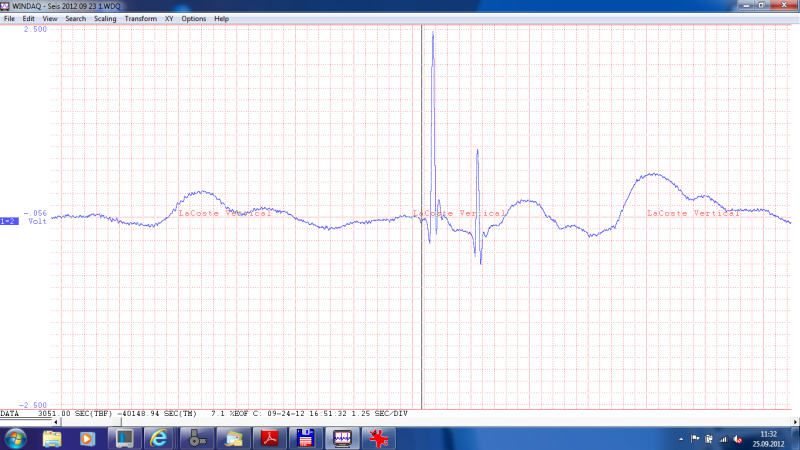Viewport: 800px width, 450px height.
Task: Open the floppy disk taskbar application
Action: pos(306,439)
